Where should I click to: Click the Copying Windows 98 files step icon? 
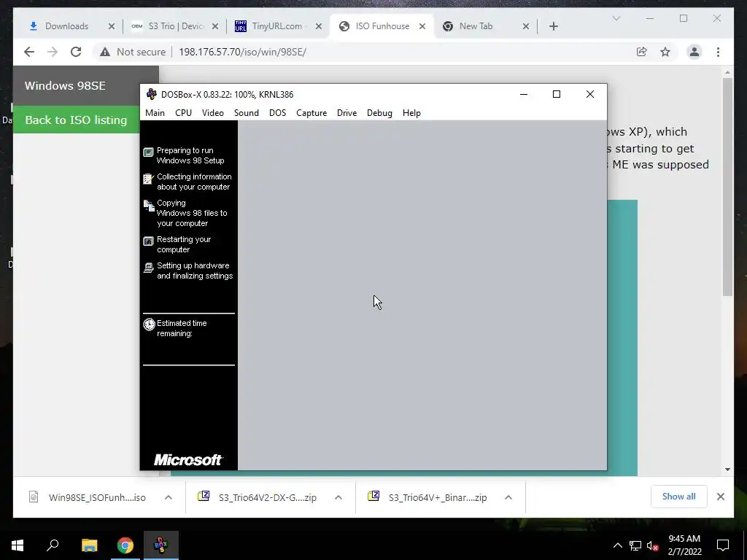pos(149,206)
